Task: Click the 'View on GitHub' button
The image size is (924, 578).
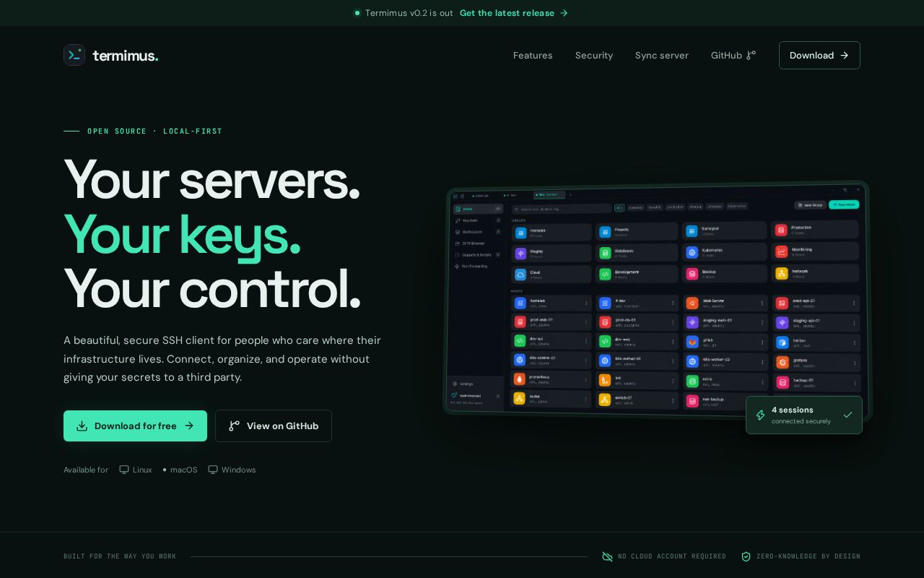Action: [274, 426]
